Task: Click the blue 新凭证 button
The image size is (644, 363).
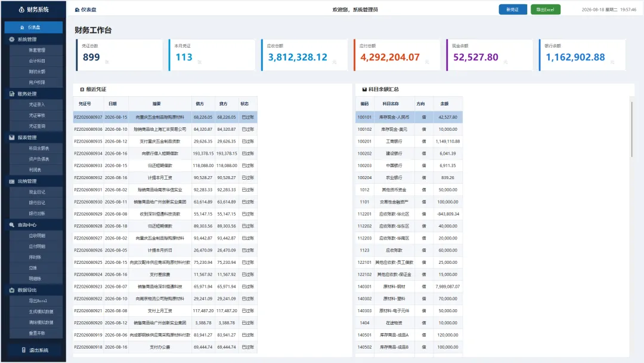Action: pos(513,10)
